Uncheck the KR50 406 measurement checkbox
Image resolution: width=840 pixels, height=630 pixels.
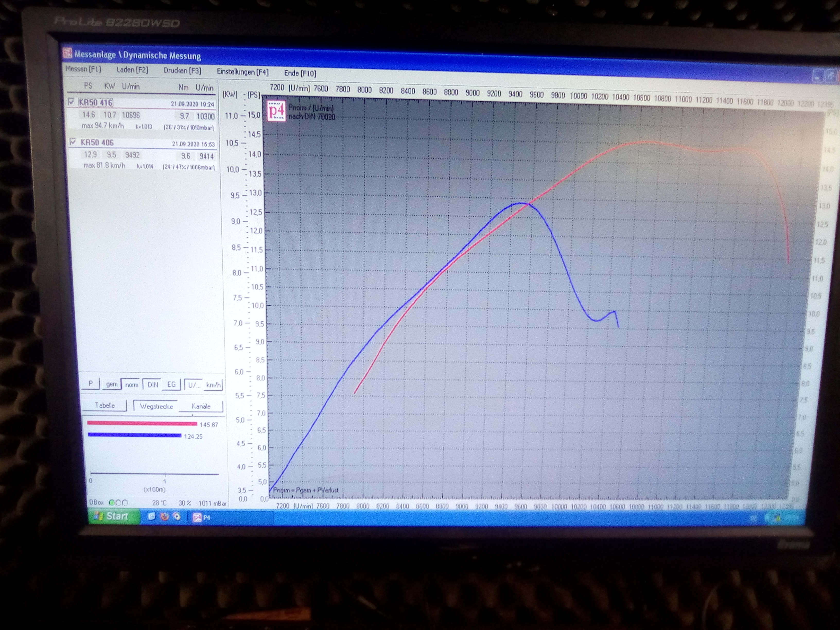73,142
